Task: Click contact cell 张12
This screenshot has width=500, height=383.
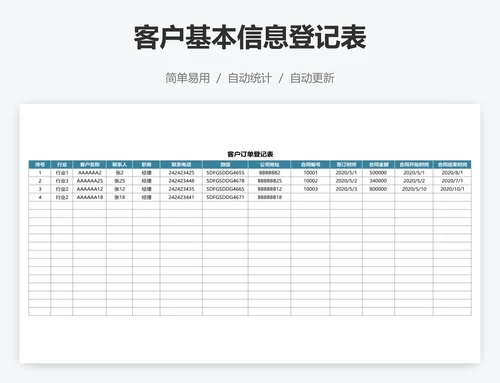Action: 119,189
